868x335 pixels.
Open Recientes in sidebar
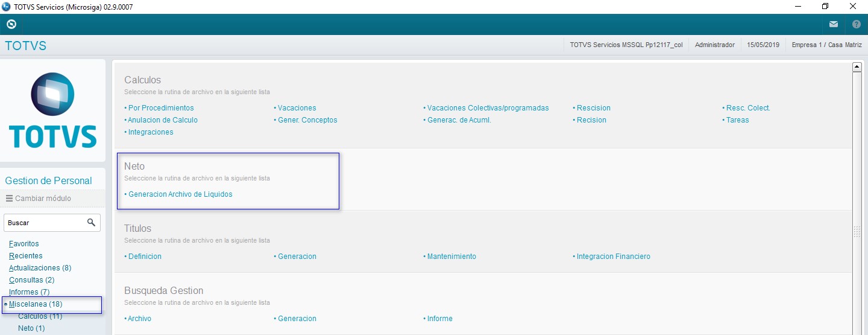26,256
